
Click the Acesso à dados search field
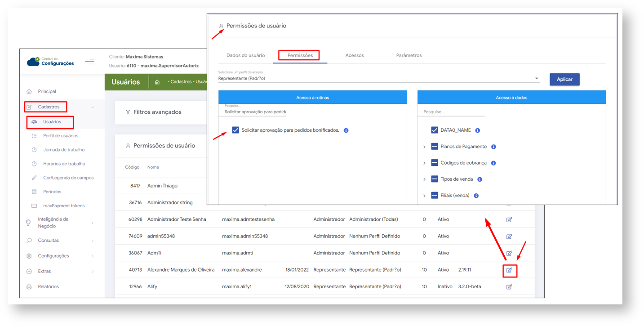pyautogui.click(x=451, y=112)
